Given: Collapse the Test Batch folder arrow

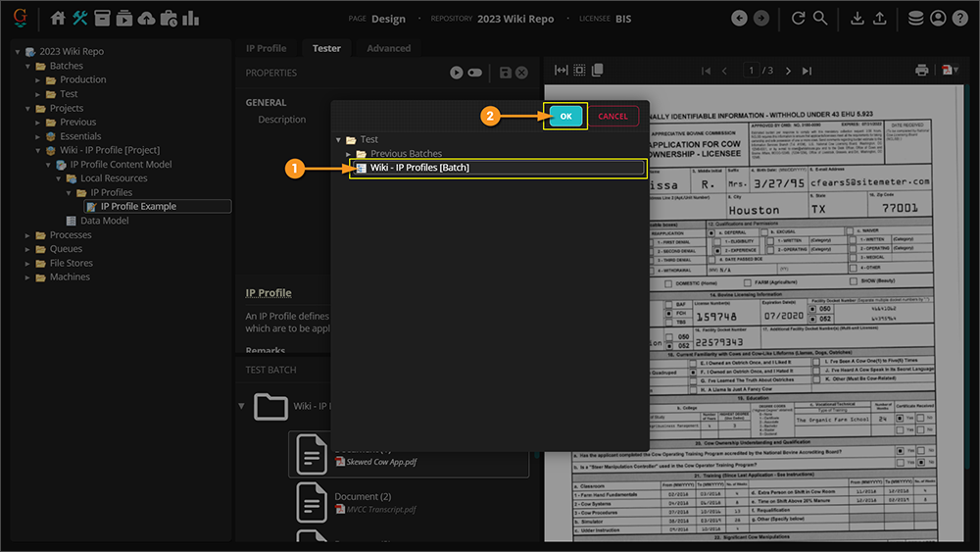Looking at the screenshot, I should click(241, 406).
